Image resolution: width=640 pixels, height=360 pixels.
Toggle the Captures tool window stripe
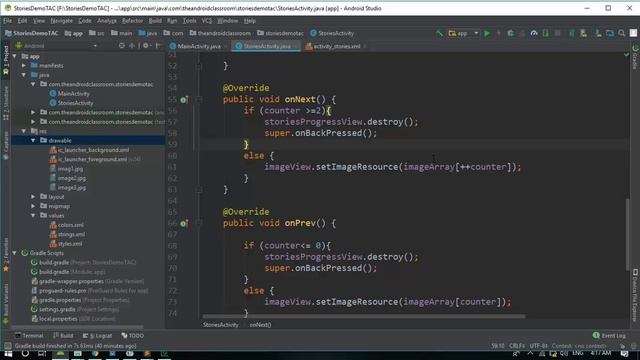pos(6,145)
